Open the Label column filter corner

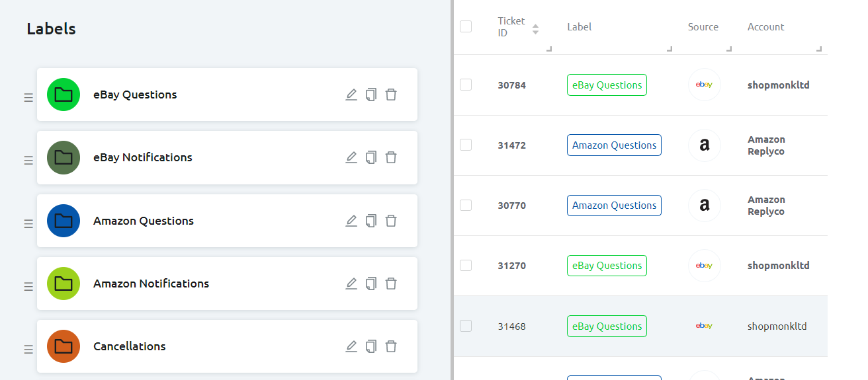(669, 49)
